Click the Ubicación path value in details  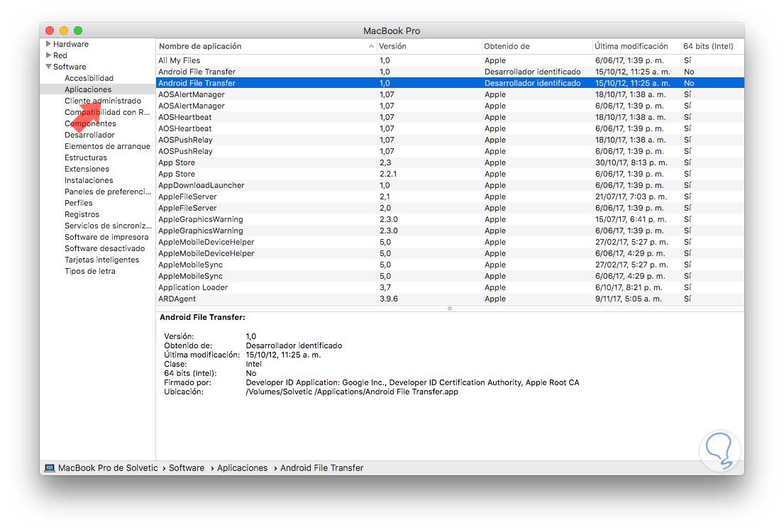pos(351,392)
